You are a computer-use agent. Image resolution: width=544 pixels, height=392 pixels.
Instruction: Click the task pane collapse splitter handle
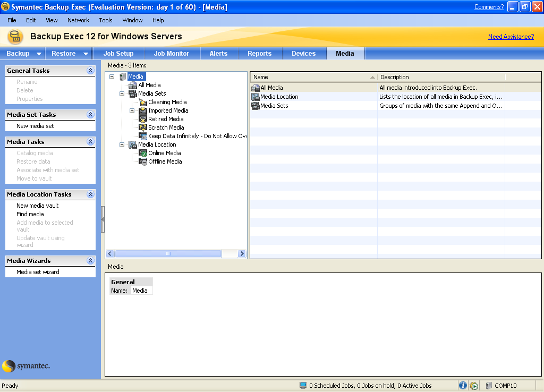click(103, 219)
